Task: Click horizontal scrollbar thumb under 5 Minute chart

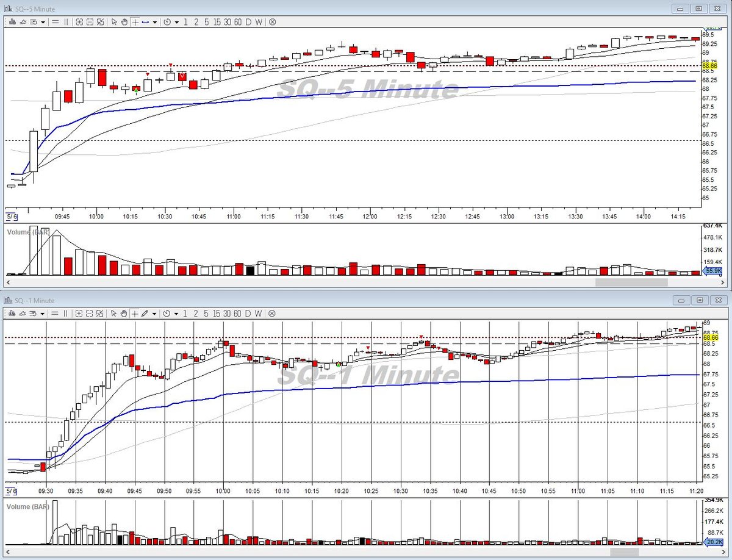Action: (631, 282)
